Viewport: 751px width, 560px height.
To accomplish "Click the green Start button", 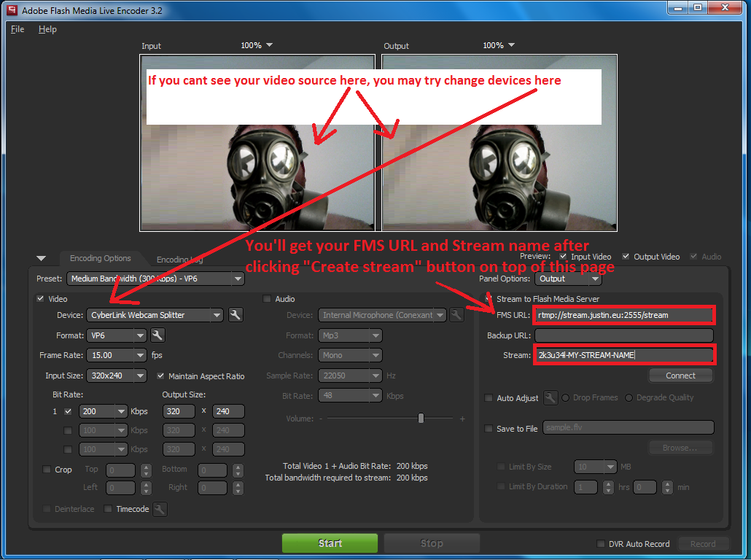I will click(330, 542).
